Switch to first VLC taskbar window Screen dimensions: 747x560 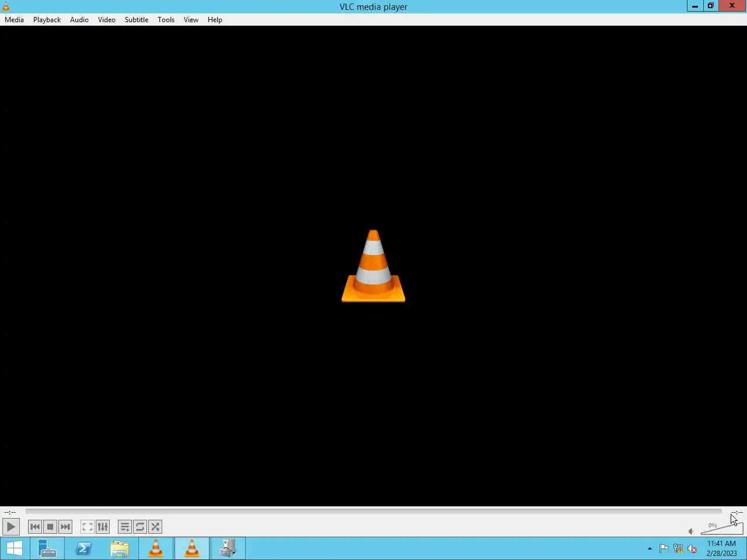[156, 548]
